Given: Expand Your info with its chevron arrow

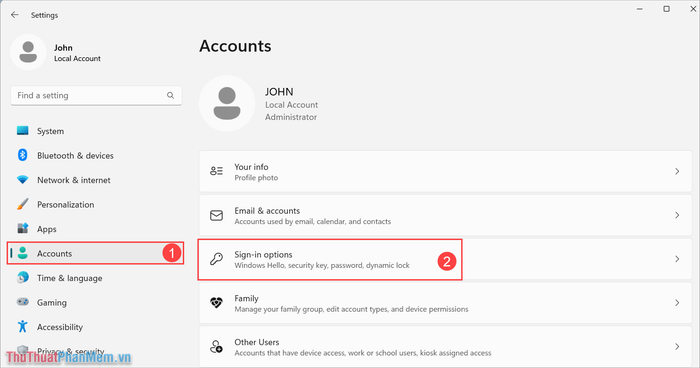Looking at the screenshot, I should 677,171.
